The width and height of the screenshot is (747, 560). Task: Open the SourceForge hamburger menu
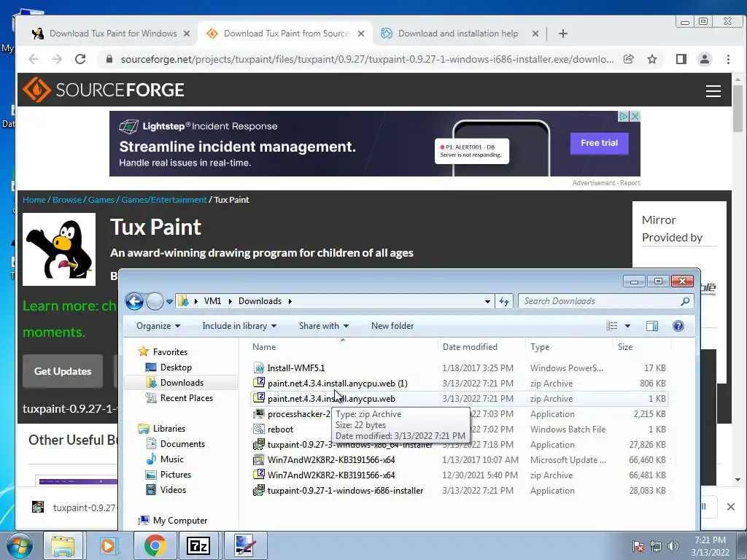tap(713, 91)
